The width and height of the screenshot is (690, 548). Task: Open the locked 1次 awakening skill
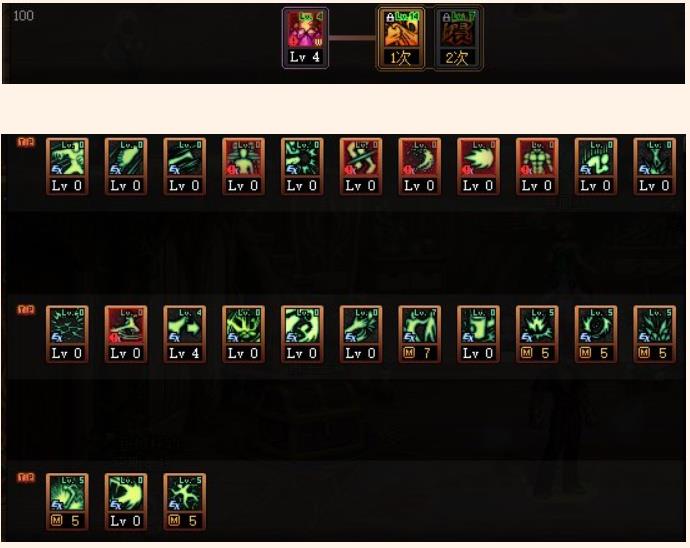[x=400, y=38]
